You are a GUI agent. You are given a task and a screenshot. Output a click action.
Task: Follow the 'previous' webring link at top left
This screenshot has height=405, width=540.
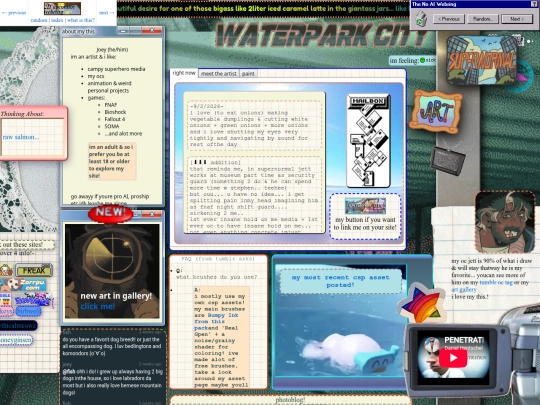click(14, 13)
